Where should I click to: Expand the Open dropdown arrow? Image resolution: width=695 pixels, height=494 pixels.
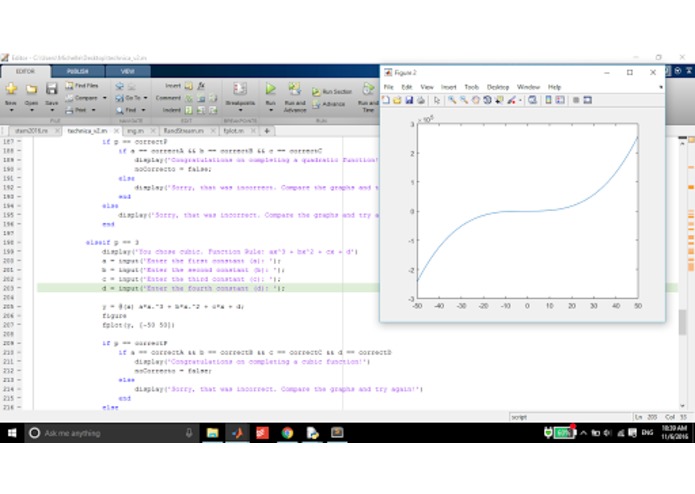31,110
